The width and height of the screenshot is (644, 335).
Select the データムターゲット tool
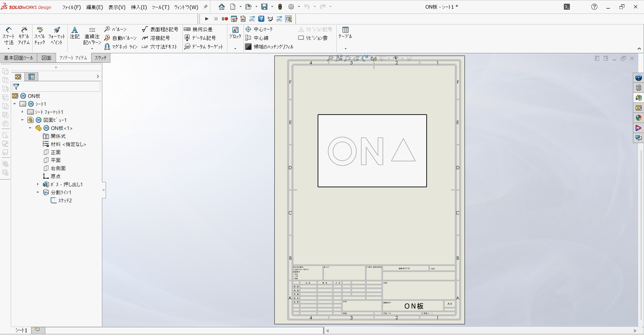pos(204,47)
